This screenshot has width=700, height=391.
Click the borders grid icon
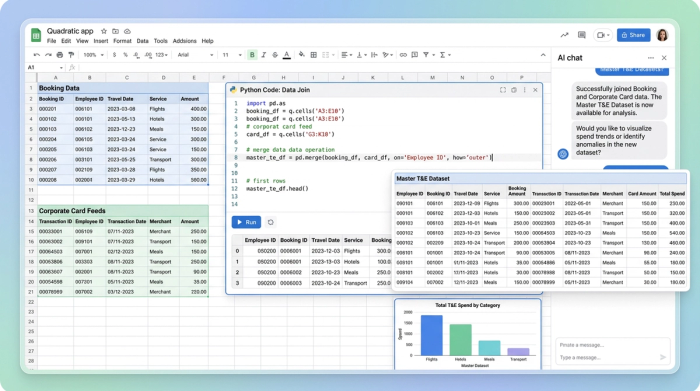point(313,55)
